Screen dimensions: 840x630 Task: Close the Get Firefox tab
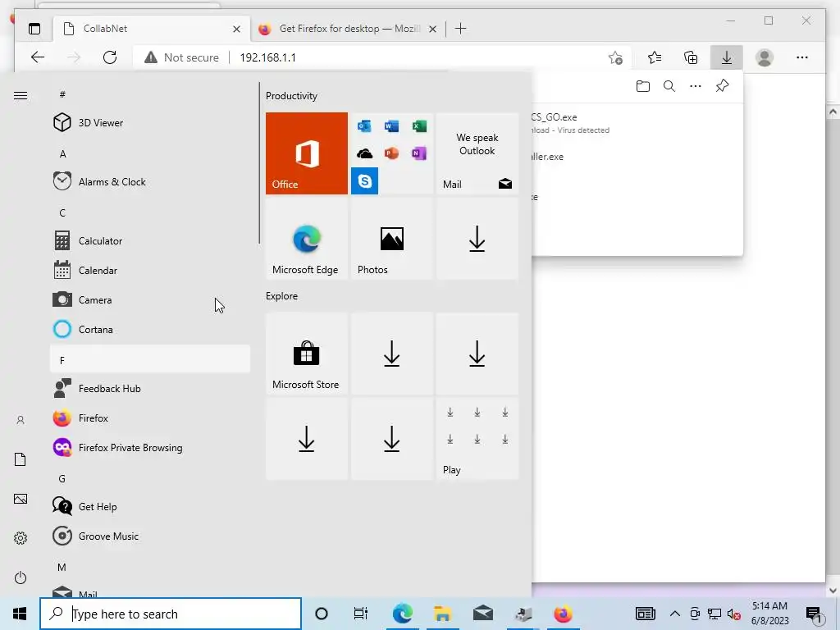(432, 29)
